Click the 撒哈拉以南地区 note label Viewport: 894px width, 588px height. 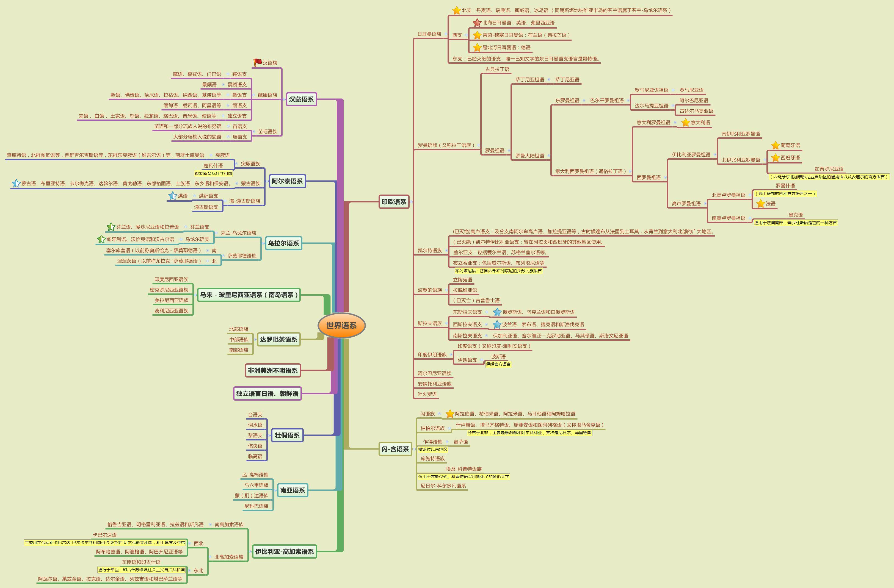click(433, 450)
